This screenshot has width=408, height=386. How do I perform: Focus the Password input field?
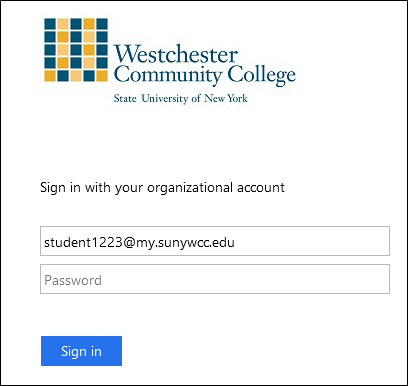(x=215, y=279)
